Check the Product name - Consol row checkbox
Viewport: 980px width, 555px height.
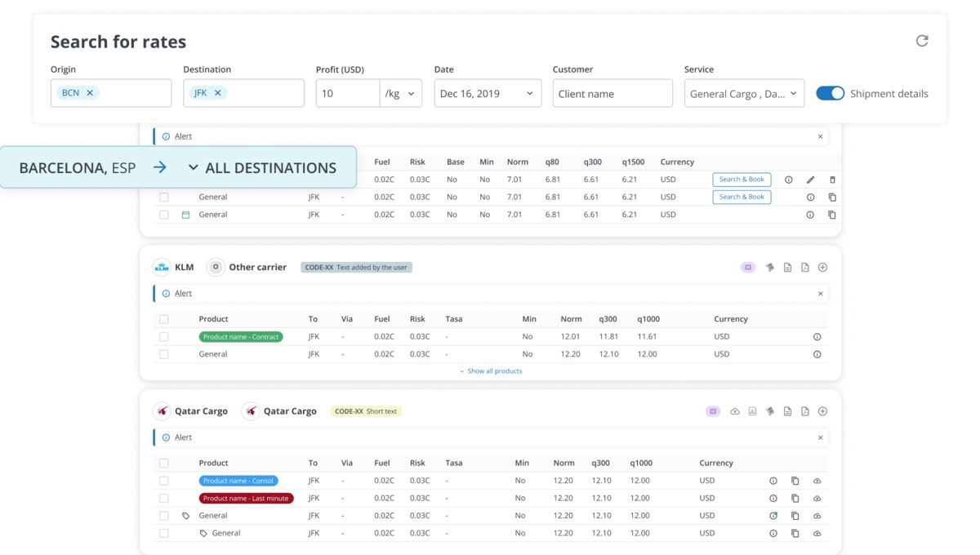(164, 481)
